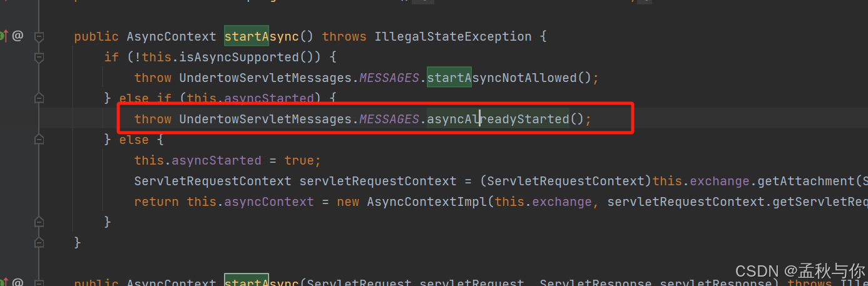
Task: Click the true literal in asyncStarted assignment
Action: click(x=299, y=160)
